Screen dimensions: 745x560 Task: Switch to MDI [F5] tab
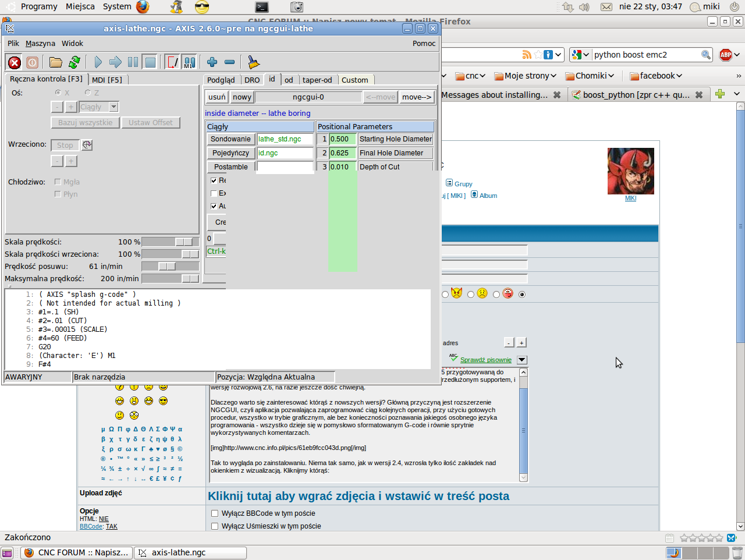point(107,80)
